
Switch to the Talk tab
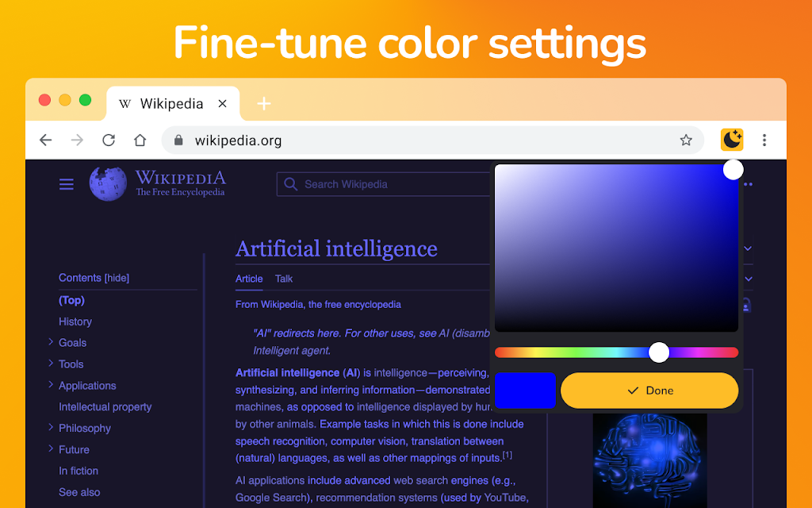(284, 279)
